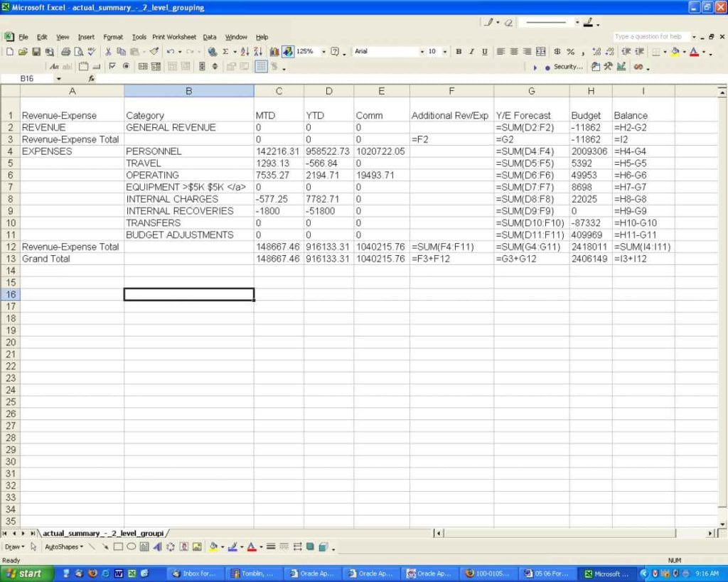Open Print Preview from the toolbar
The width and height of the screenshot is (728, 582).
[x=78, y=52]
